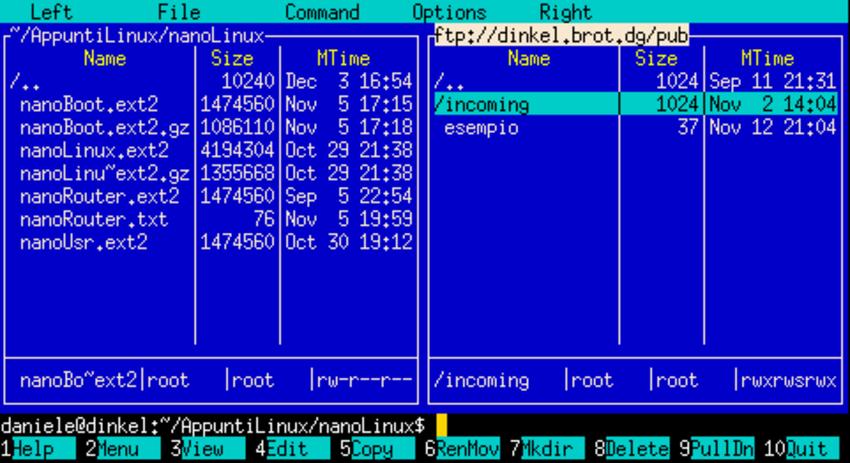This screenshot has width=850, height=463.
Task: Open the Options menu
Action: coord(449,13)
